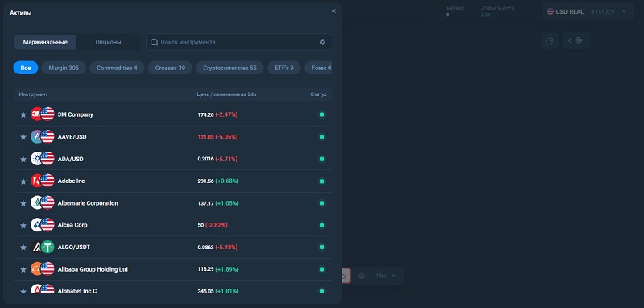This screenshot has height=308, width=644.
Task: Click the Открытый P/L value in header
Action: click(485, 15)
